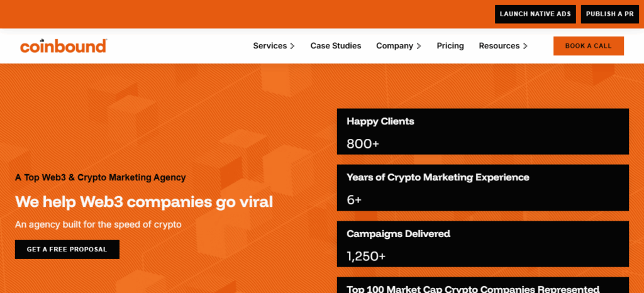Select the Resources menu label
This screenshot has width=644, height=293.
coord(499,46)
